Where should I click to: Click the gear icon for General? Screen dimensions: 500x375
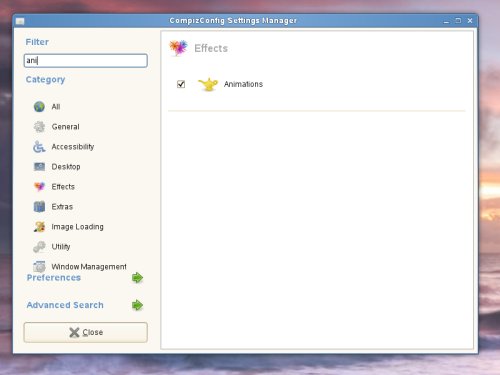(39, 127)
